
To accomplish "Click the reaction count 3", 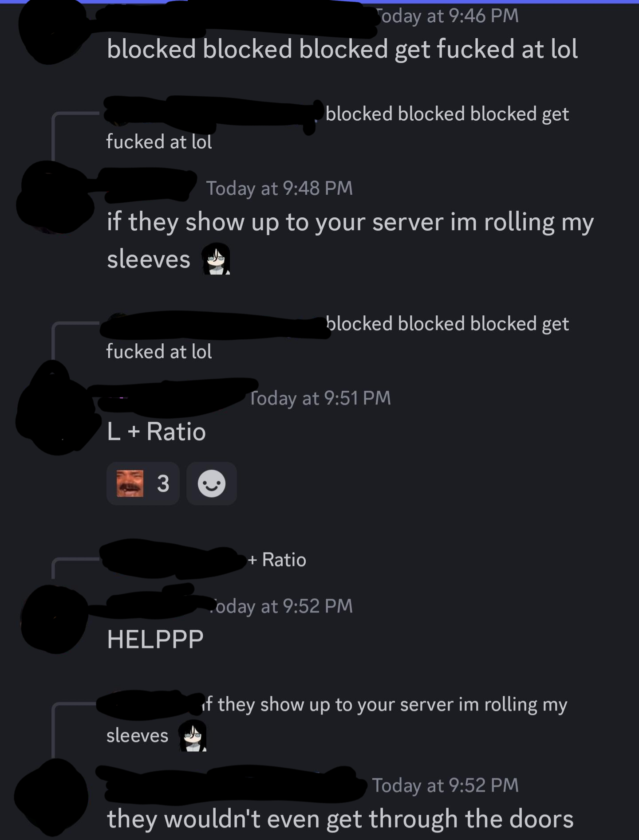I will click(x=163, y=483).
